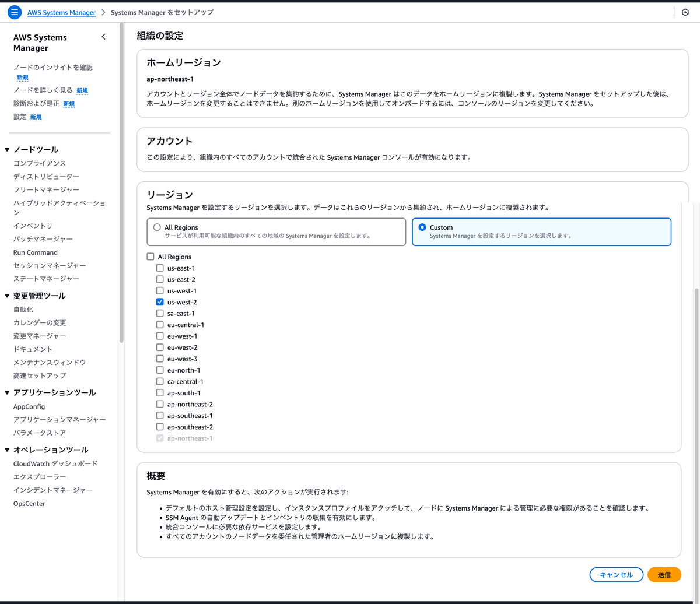Click the hexagon icon in the top-right corner

coord(685,12)
